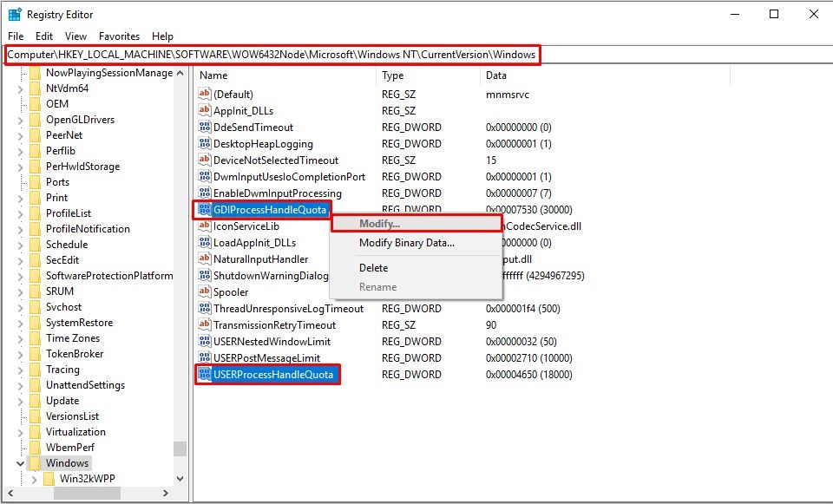Click the DWORD icon beside DdeSendTimeout
Screen dimensions: 833x504
pyautogui.click(x=205, y=127)
